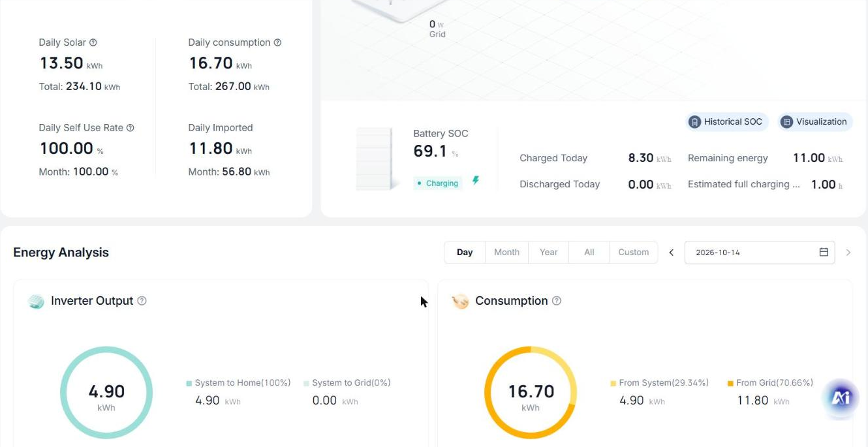
Task: Click Total 267.00 kWh under Daily consumption
Action: coord(228,86)
